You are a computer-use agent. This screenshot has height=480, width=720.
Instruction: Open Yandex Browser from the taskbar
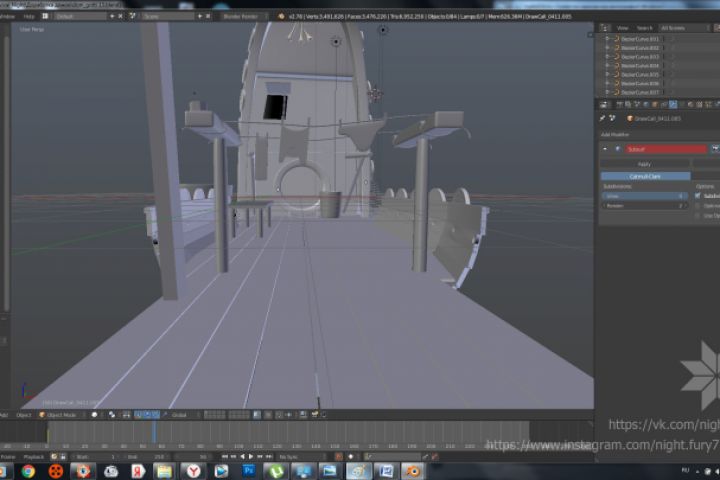[x=193, y=471]
